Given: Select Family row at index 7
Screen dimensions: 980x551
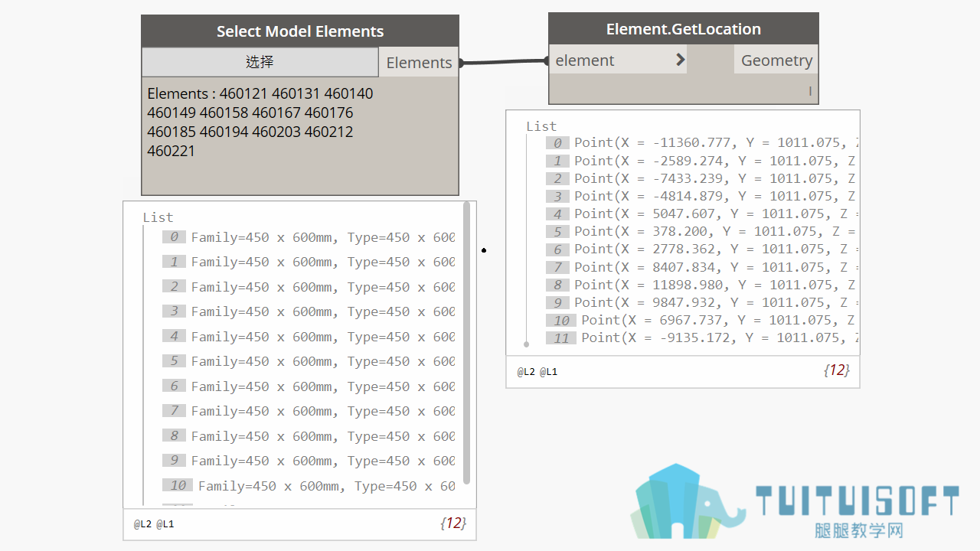Looking at the screenshot, I should coord(309,411).
